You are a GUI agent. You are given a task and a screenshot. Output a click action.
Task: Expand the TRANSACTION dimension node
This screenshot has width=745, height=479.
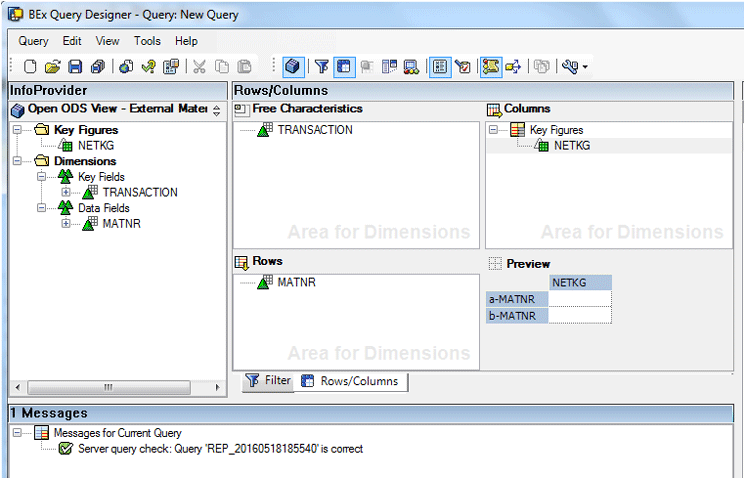(x=66, y=192)
